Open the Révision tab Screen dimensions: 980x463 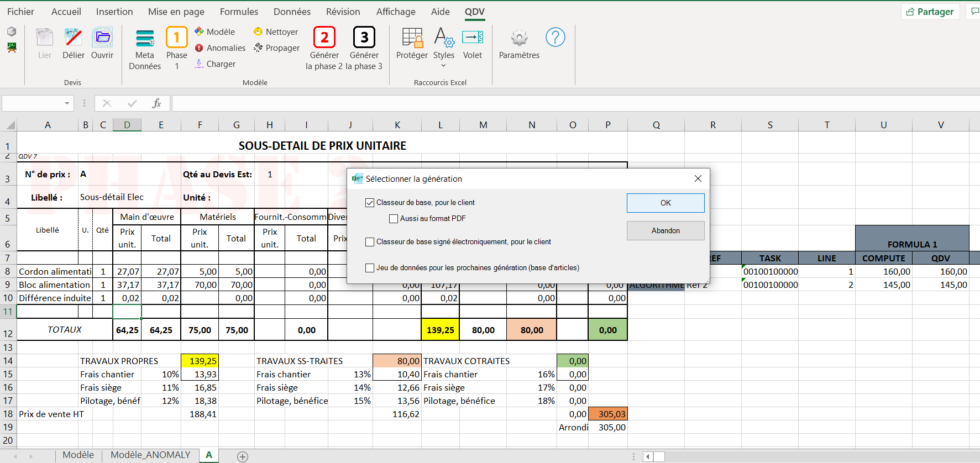coord(343,12)
